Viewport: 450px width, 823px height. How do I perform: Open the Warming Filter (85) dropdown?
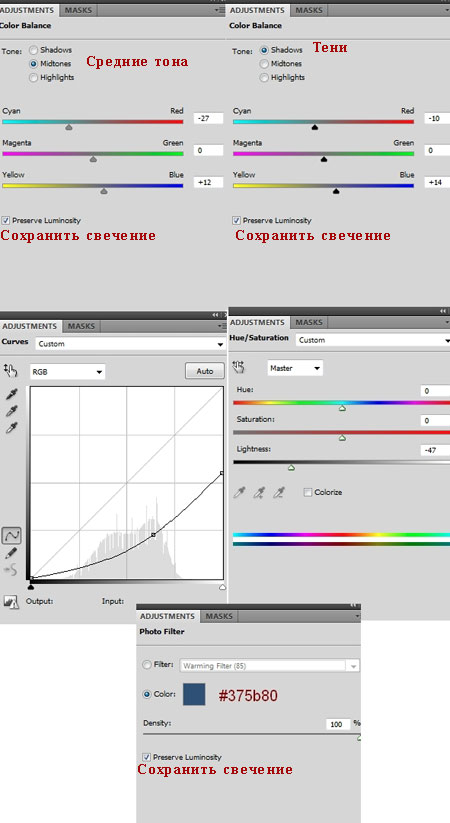[270, 666]
